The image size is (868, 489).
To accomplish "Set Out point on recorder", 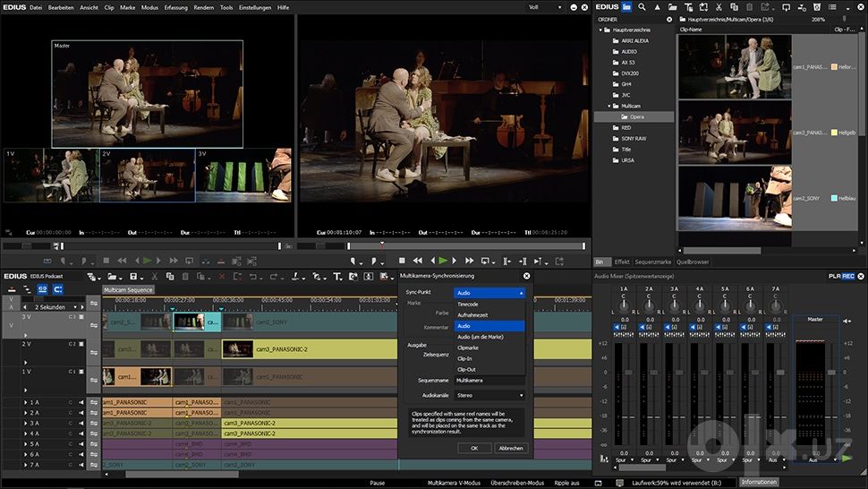I will point(374,261).
